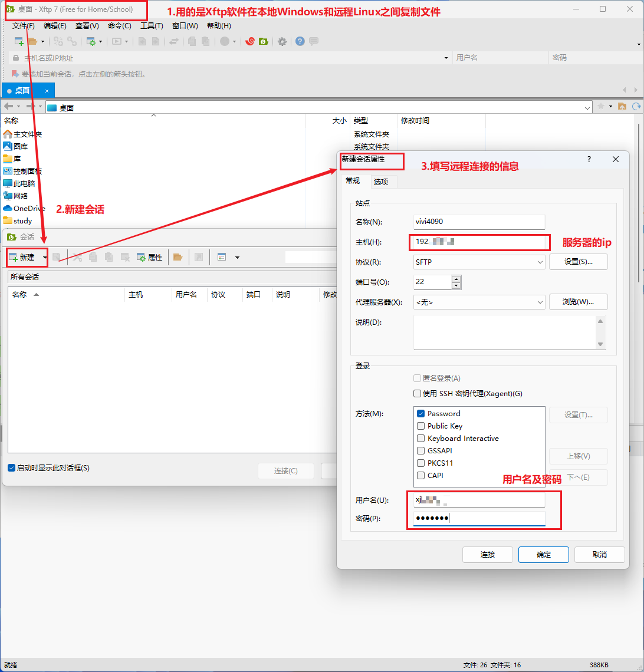The image size is (644, 672).
Task: Click the session properties gear-window icon in main toolbar
Action: (x=91, y=42)
